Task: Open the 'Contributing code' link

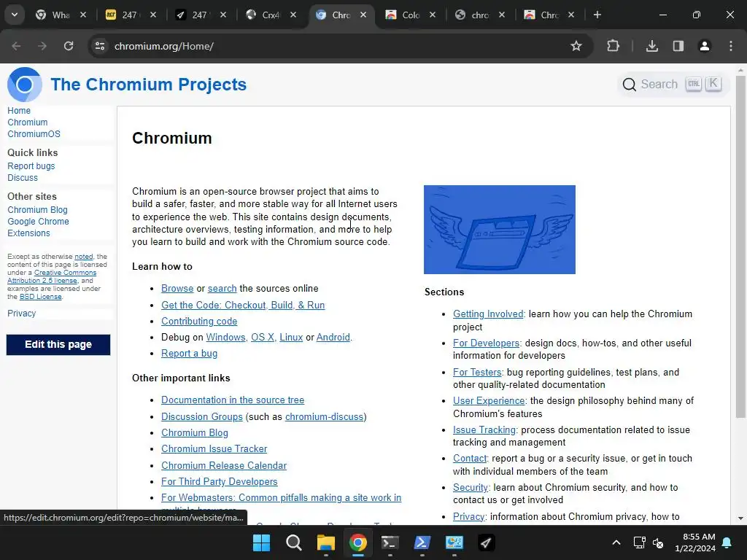Action: (x=199, y=322)
